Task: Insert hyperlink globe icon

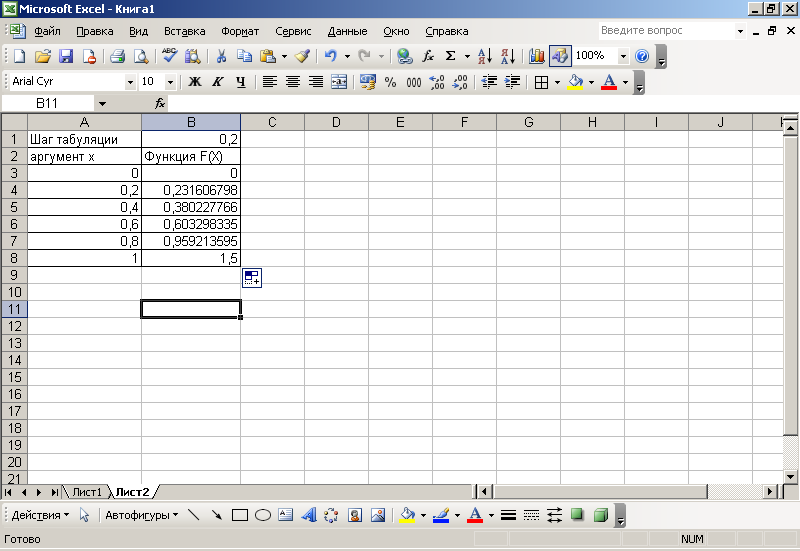Action: coord(405,56)
